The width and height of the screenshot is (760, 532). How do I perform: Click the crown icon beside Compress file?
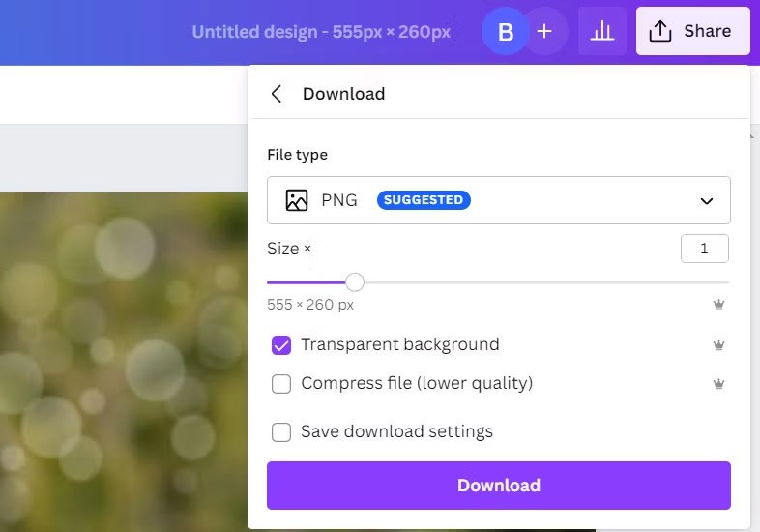[x=718, y=384]
